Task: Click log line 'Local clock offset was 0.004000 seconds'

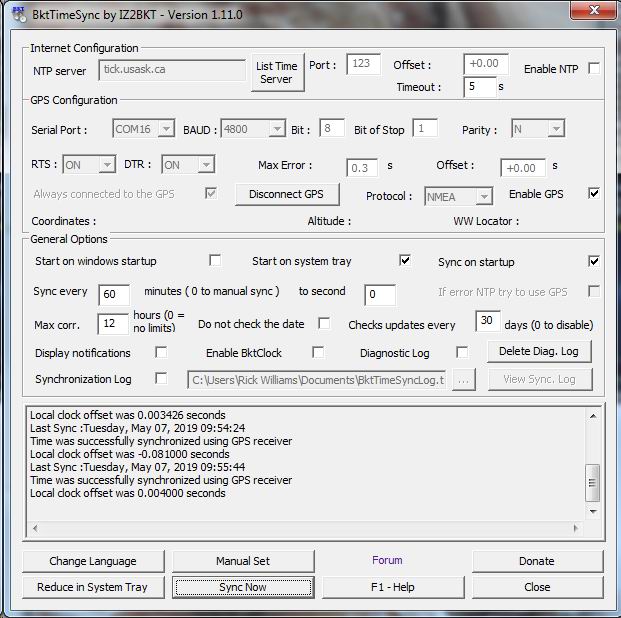Action: coord(128,493)
